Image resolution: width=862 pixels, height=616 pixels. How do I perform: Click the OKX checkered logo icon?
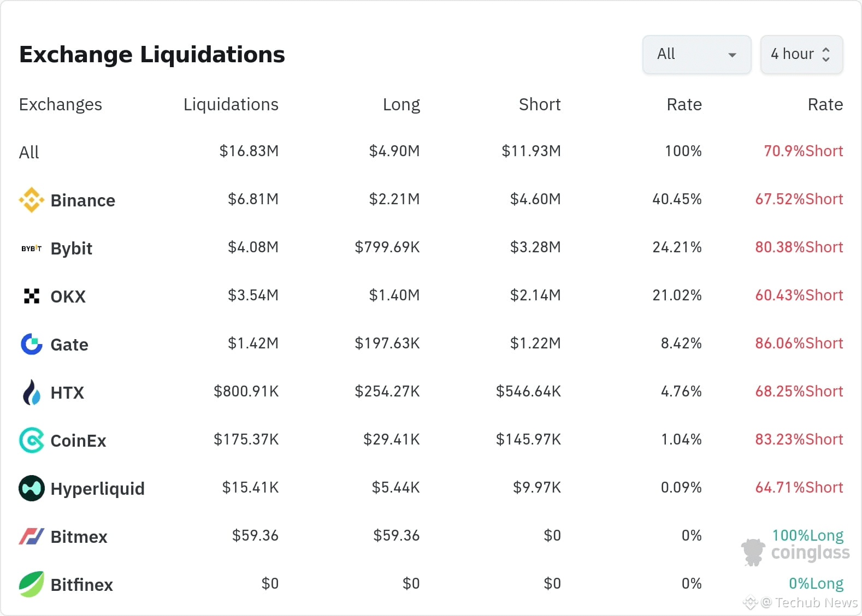coord(31,296)
